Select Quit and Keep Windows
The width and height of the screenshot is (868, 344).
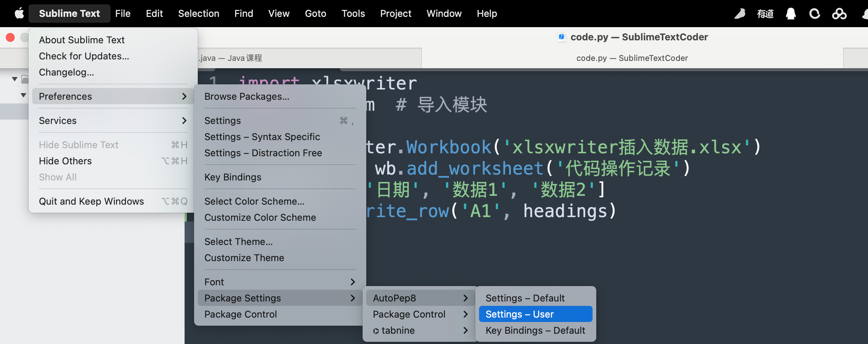click(x=113, y=201)
